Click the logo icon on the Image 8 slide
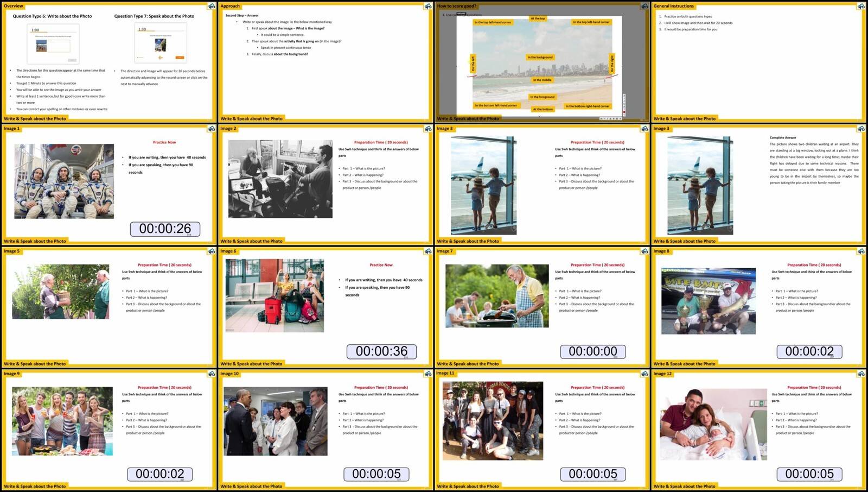The height and width of the screenshot is (492, 868). 861,251
